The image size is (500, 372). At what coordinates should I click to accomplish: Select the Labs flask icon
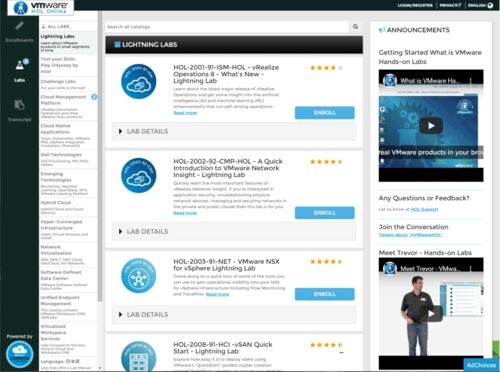(20, 65)
